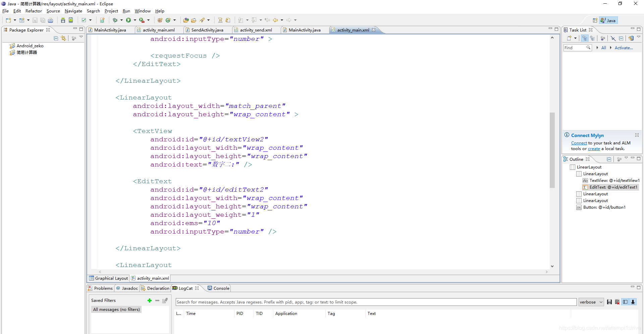
Task: Click Export LogCat log save icon
Action: pos(609,302)
